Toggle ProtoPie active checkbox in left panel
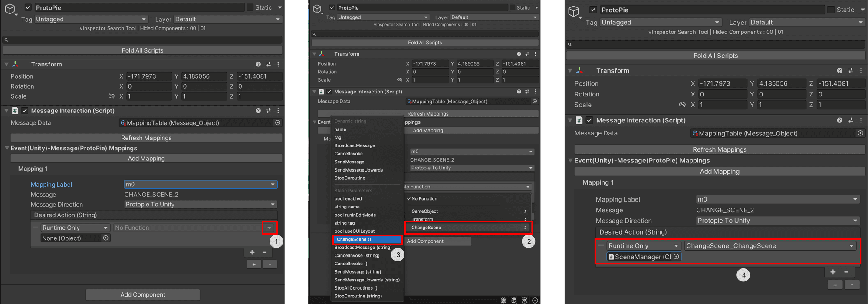868x304 pixels. [x=28, y=7]
